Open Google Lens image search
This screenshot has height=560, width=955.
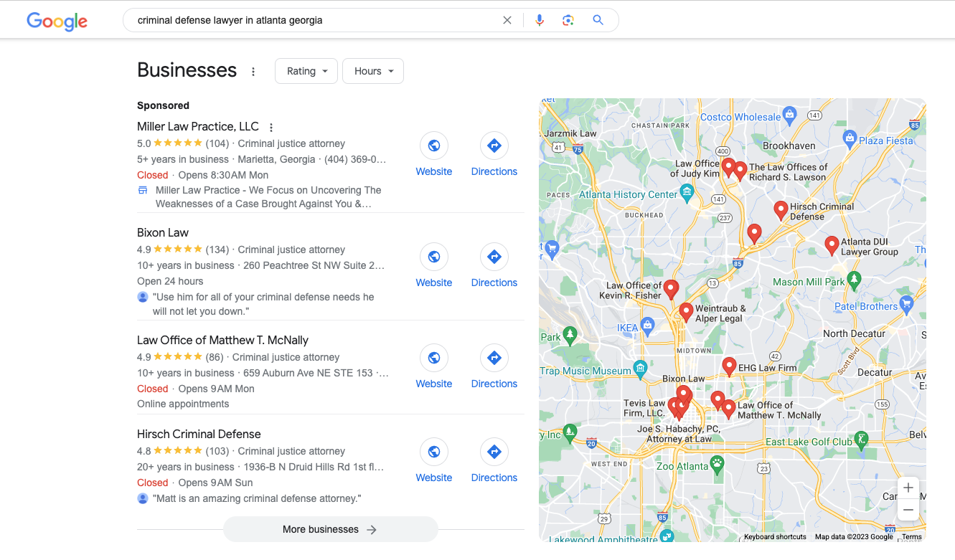[x=568, y=20]
